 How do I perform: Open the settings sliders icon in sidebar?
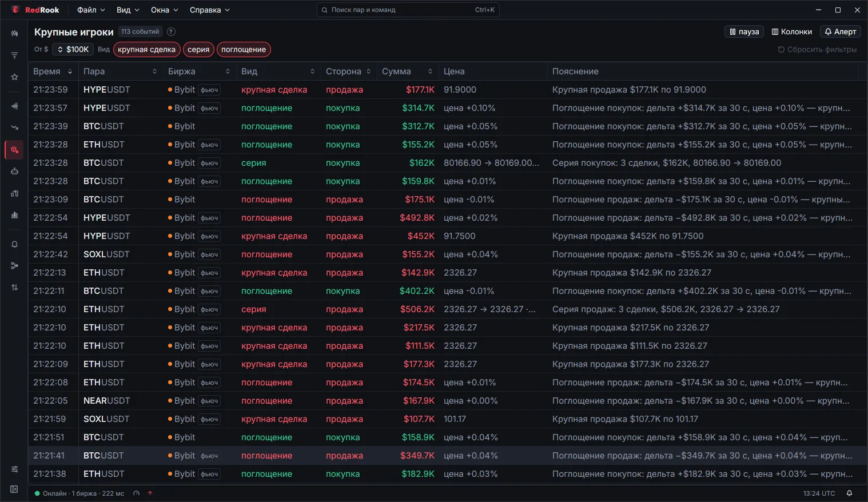point(14,469)
